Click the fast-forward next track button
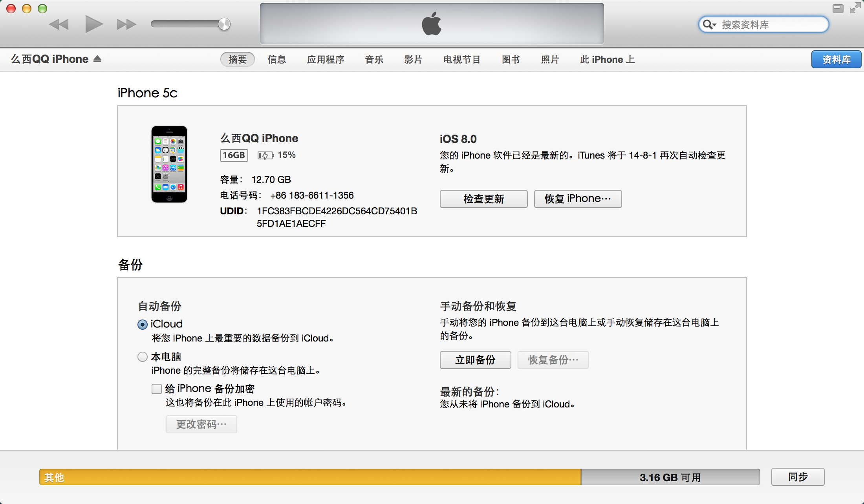864x504 pixels. coord(126,24)
